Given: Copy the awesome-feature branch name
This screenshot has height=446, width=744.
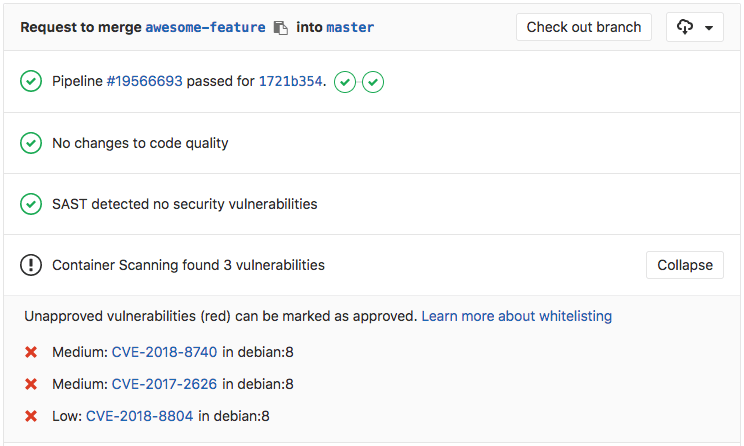Looking at the screenshot, I should pos(281,28).
